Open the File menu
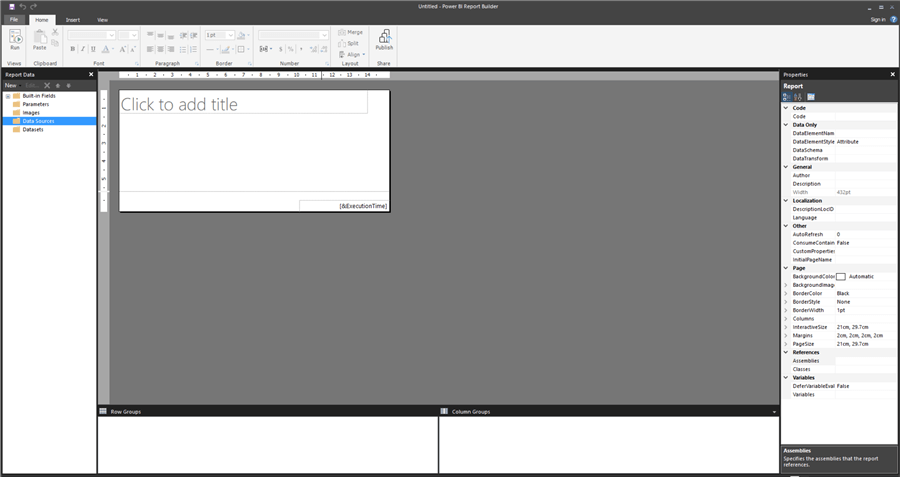This screenshot has width=900, height=477. [14, 20]
